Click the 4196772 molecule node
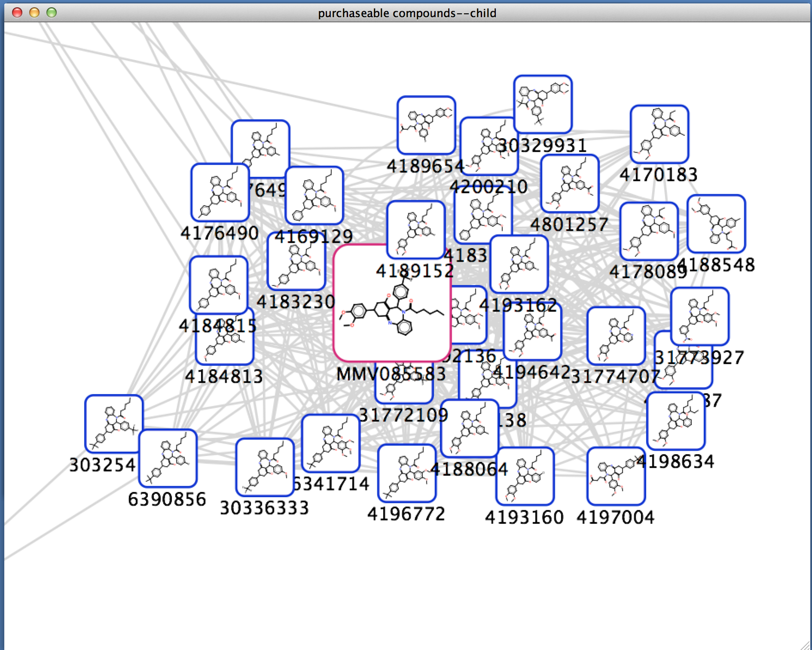This screenshot has height=650, width=812. 407,473
